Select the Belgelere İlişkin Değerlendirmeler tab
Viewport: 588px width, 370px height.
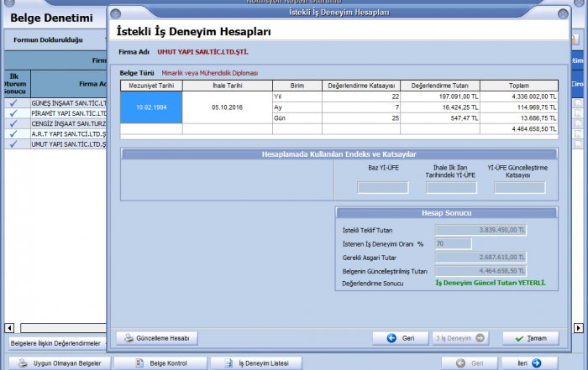tap(55, 343)
